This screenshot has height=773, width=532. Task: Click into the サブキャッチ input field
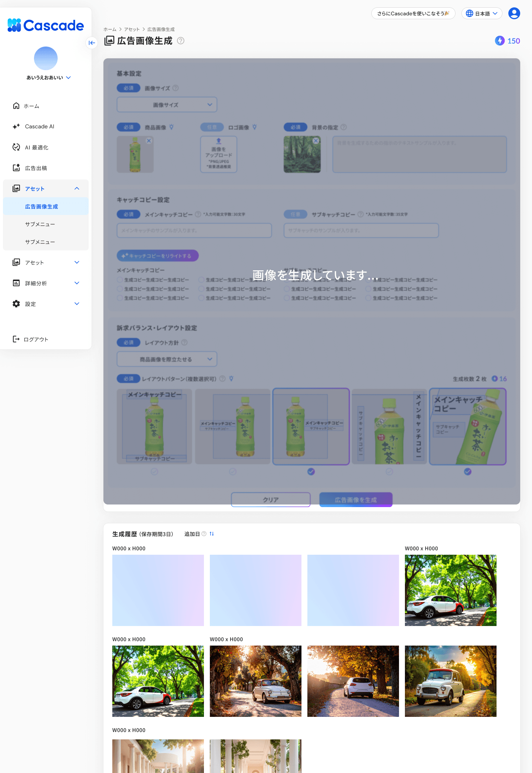coord(361,230)
